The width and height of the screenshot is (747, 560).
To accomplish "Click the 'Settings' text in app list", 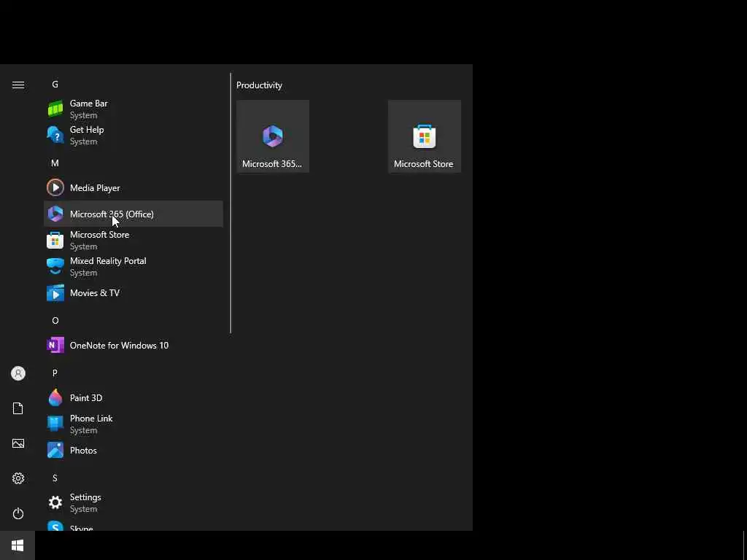I will (x=85, y=497).
